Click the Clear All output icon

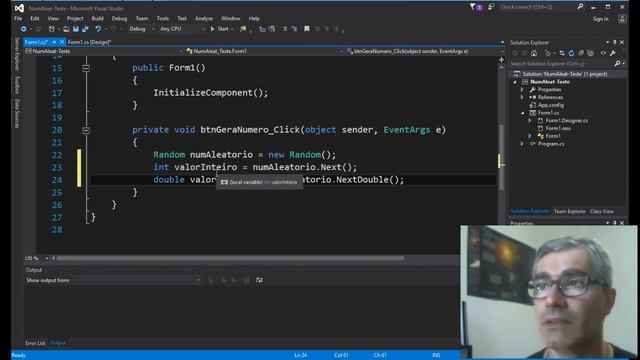pos(247,280)
